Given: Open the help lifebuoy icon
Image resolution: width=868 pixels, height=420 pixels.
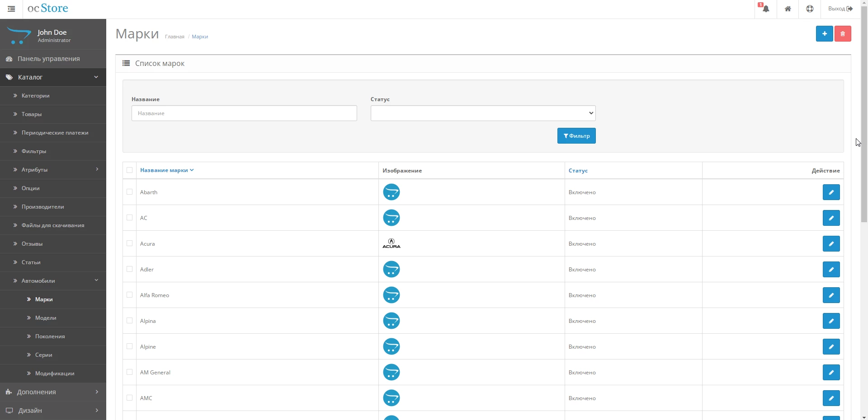Looking at the screenshot, I should pyautogui.click(x=810, y=9).
